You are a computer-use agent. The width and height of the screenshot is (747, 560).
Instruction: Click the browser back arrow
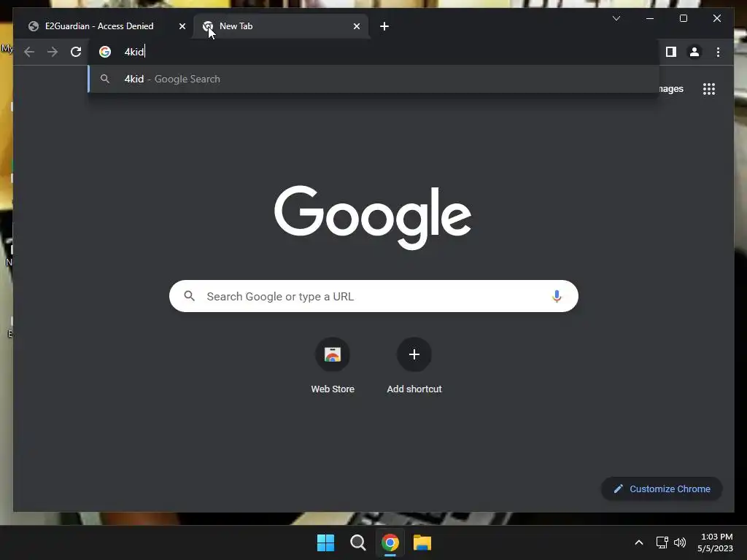(x=29, y=52)
